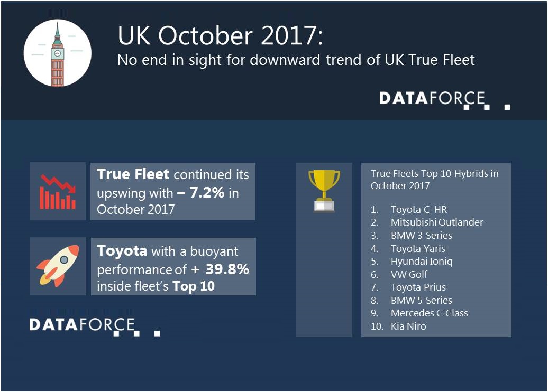Image resolution: width=548 pixels, height=392 pixels.
Task: Click the Dataforce logo in the header
Action: pos(444,100)
